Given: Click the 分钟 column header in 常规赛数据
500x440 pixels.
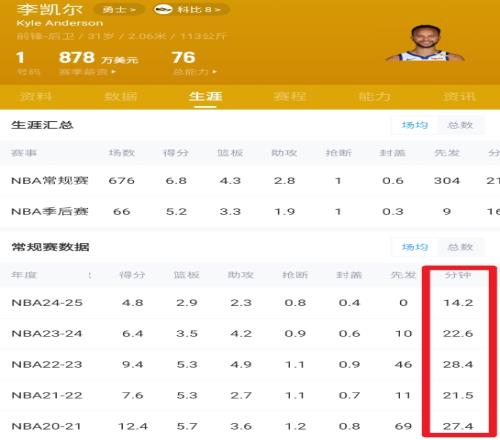Looking at the screenshot, I should pos(458,275).
